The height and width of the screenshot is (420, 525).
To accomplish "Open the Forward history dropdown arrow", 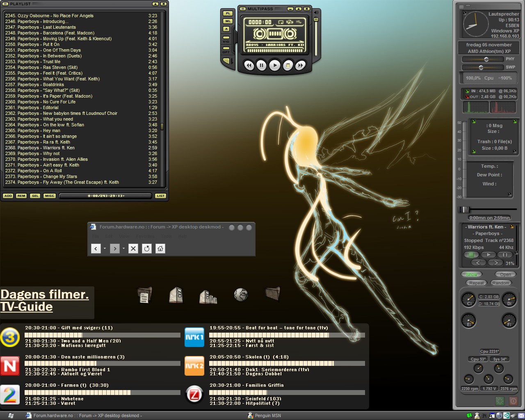I will [x=123, y=249].
